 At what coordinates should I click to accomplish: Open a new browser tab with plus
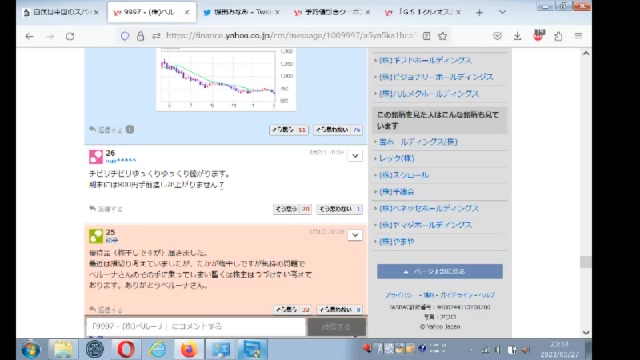[x=479, y=13]
